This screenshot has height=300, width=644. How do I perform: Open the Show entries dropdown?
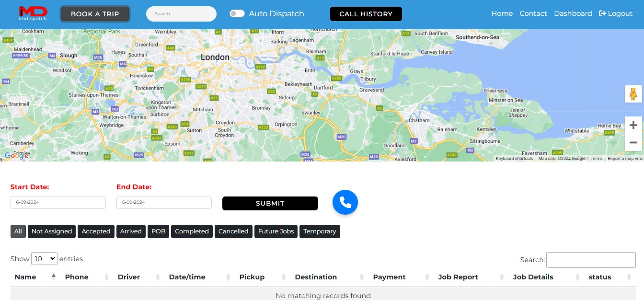[x=44, y=259]
